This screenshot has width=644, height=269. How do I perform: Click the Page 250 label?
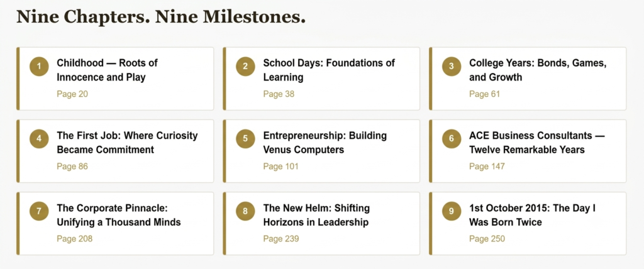tap(487, 239)
